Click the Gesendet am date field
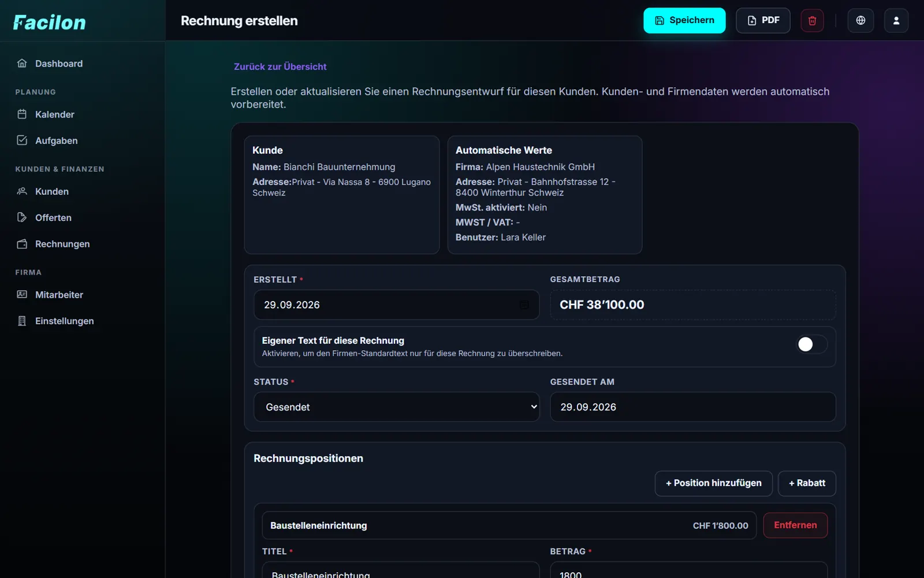The height and width of the screenshot is (578, 924). click(692, 407)
